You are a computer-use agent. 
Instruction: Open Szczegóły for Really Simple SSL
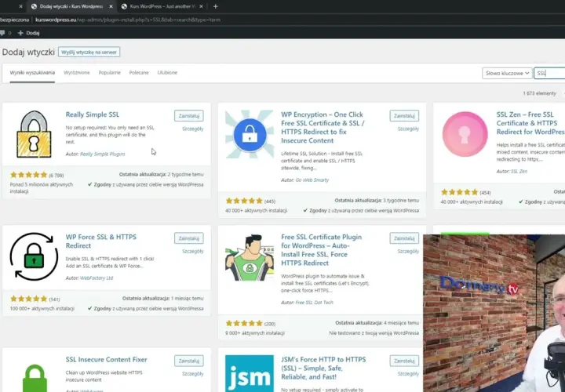coord(193,129)
